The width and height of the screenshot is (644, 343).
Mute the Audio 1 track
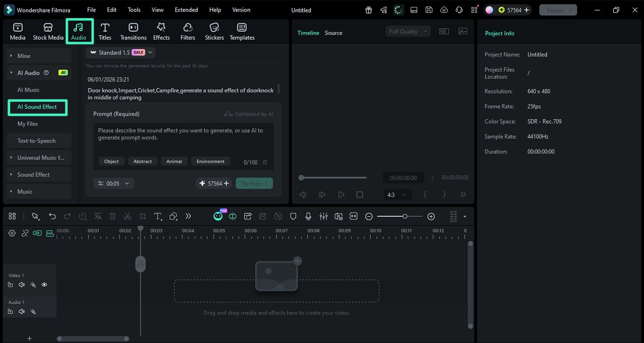[x=21, y=311]
